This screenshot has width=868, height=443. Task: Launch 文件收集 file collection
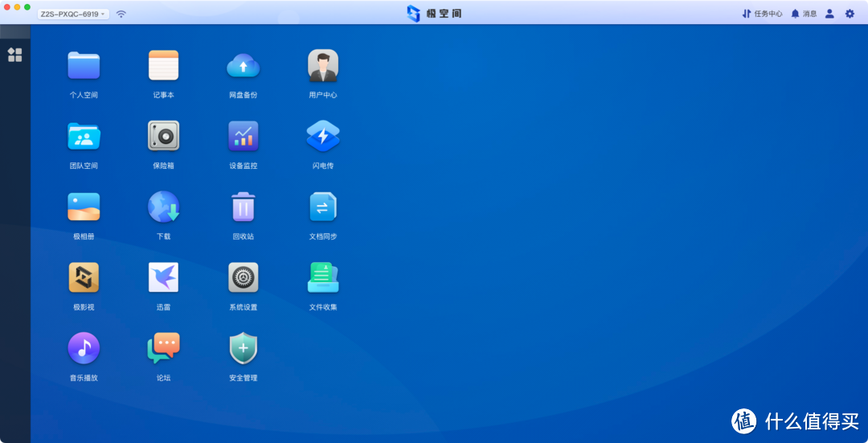(x=323, y=277)
